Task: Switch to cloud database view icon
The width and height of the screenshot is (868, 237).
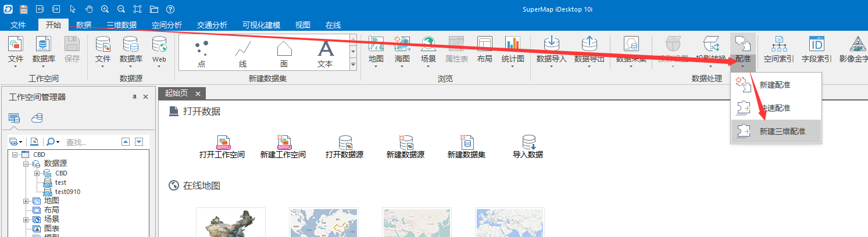Action: (x=37, y=118)
